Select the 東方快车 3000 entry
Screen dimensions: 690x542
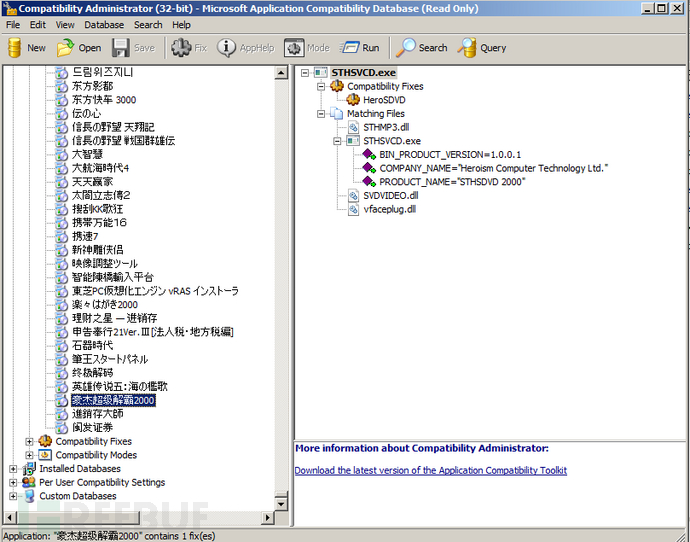point(104,100)
